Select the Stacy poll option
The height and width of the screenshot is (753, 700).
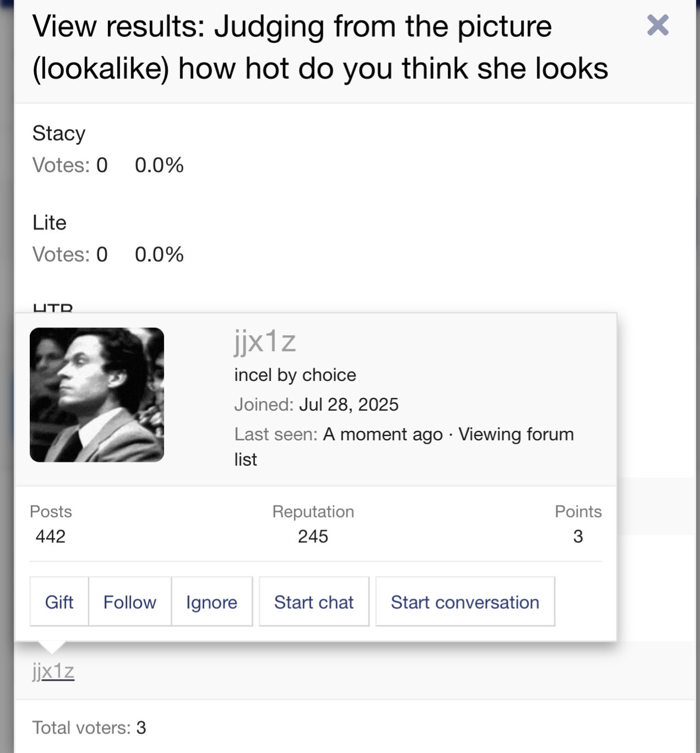tap(59, 133)
